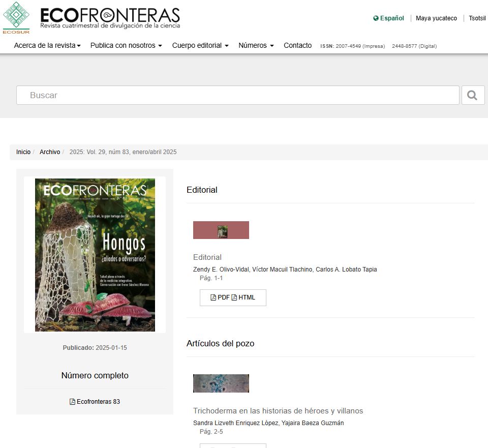This screenshot has height=448, width=488.
Task: Open the Editorial HTML version
Action: [243, 297]
